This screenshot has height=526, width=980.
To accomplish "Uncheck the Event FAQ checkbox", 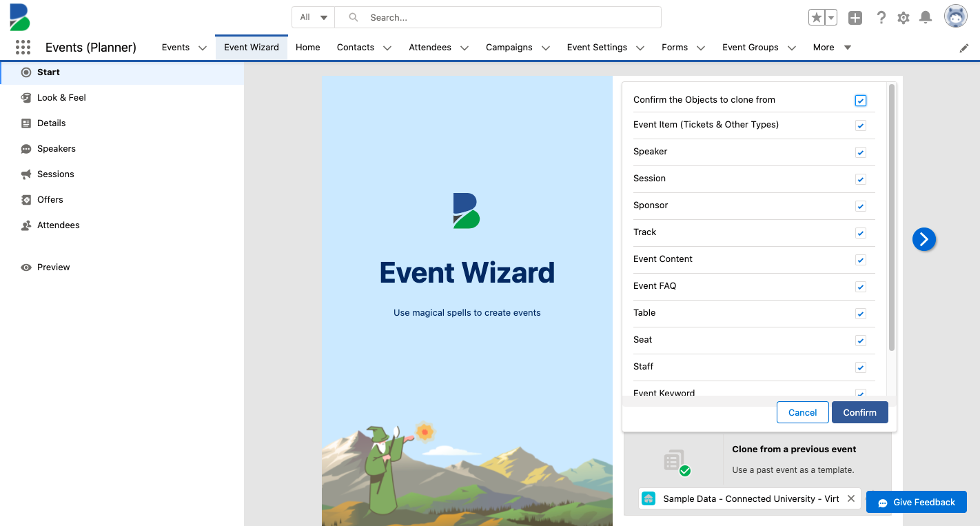I will click(861, 287).
